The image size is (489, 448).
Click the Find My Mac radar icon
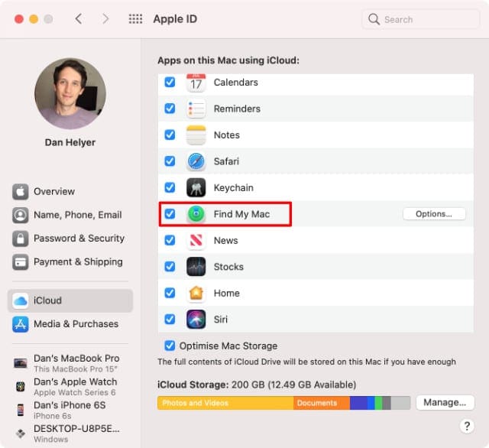click(196, 214)
